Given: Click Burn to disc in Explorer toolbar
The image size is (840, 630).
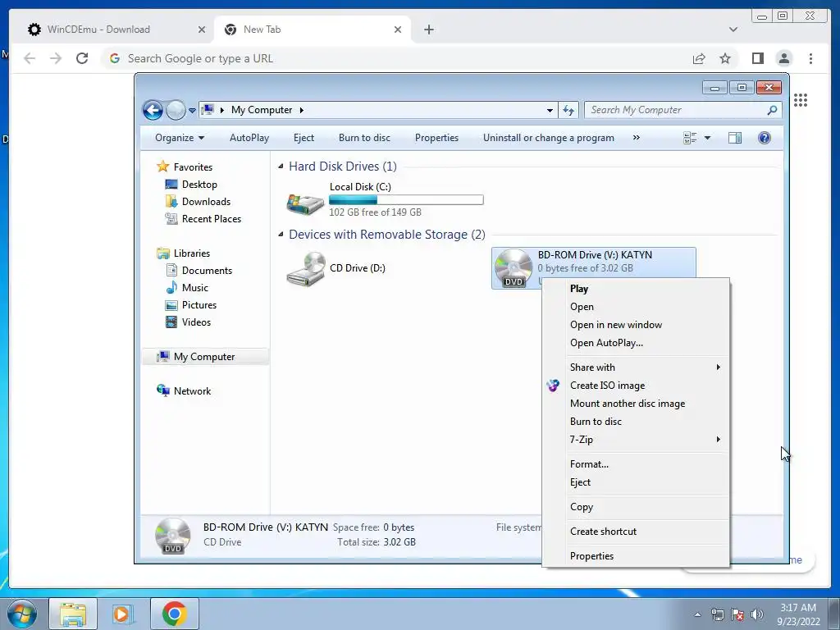Looking at the screenshot, I should (x=364, y=138).
